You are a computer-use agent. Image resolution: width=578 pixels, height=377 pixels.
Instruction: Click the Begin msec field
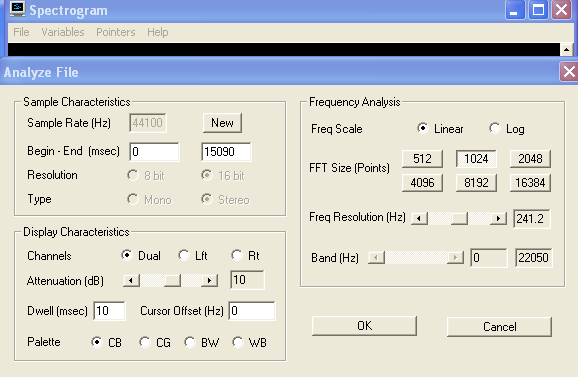[154, 151]
